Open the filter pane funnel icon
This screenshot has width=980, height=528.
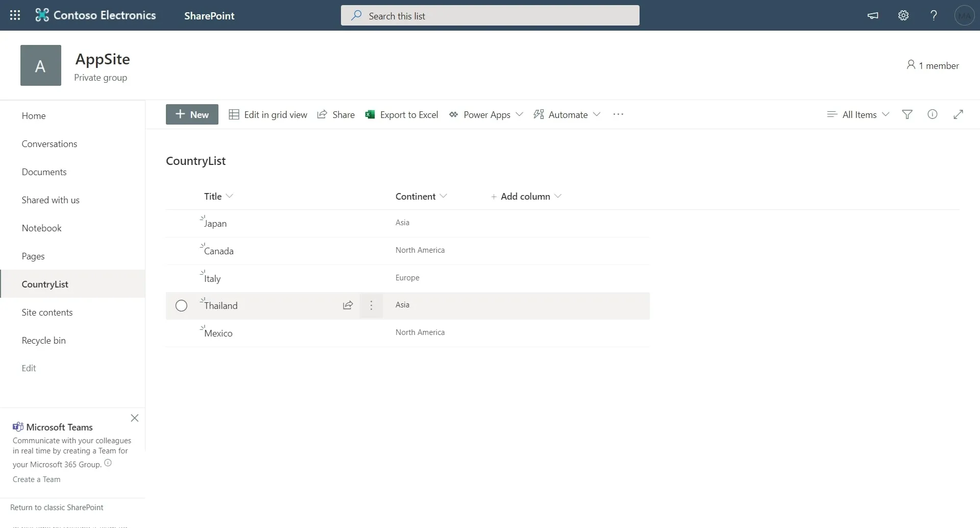coord(907,114)
